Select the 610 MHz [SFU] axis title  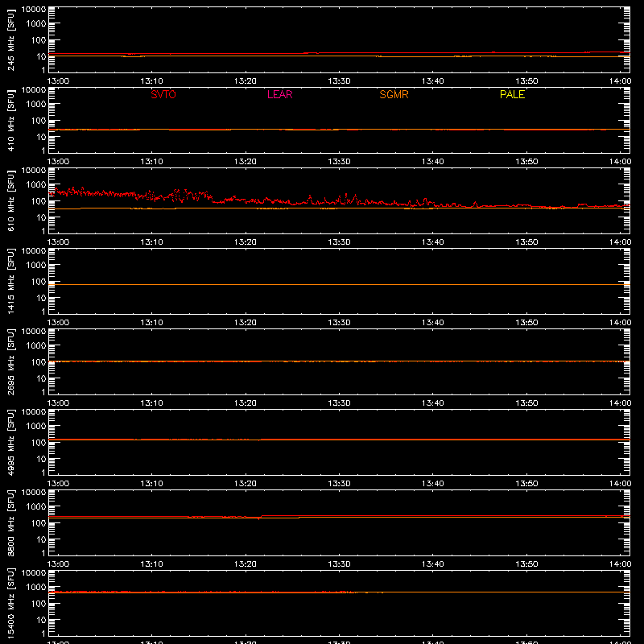pos(10,200)
